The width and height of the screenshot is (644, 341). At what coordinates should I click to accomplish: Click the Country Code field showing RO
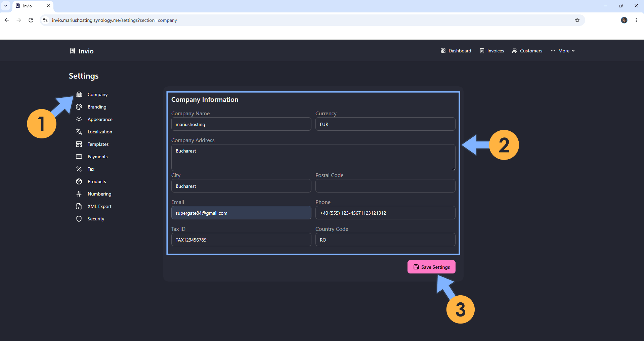coord(385,240)
